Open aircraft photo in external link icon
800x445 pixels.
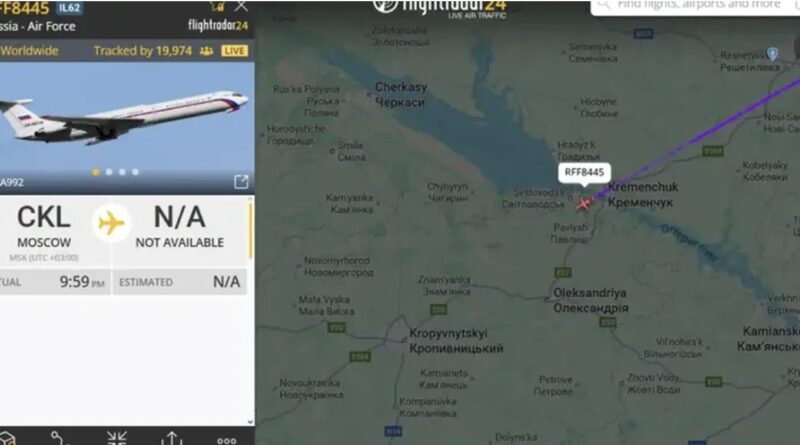[241, 182]
